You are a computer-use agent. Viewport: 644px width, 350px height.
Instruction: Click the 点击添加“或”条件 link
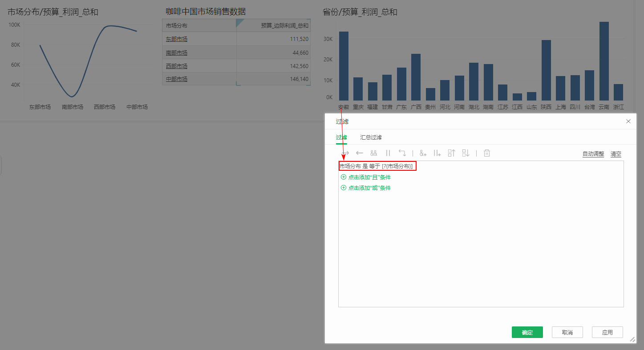[x=369, y=188]
